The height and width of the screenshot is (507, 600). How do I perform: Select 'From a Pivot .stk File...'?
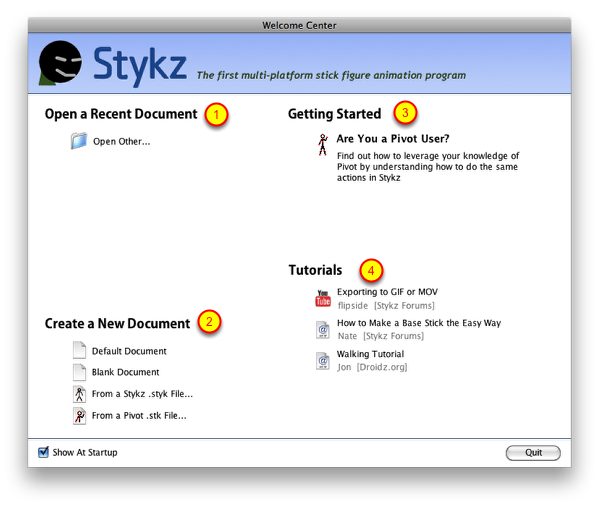[139, 416]
